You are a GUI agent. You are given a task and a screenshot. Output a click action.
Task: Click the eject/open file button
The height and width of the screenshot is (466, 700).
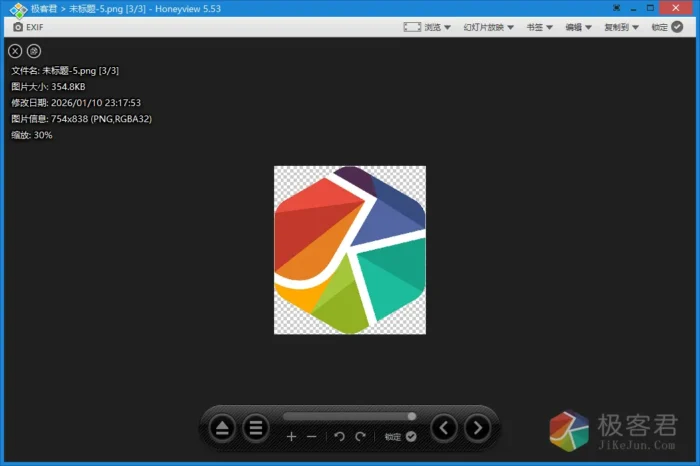click(x=222, y=429)
